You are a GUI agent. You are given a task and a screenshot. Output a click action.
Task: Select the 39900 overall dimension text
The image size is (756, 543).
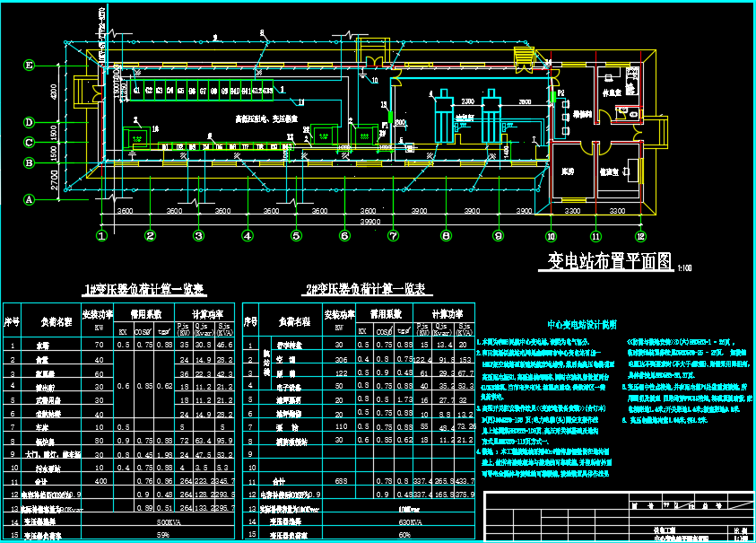pos(370,222)
